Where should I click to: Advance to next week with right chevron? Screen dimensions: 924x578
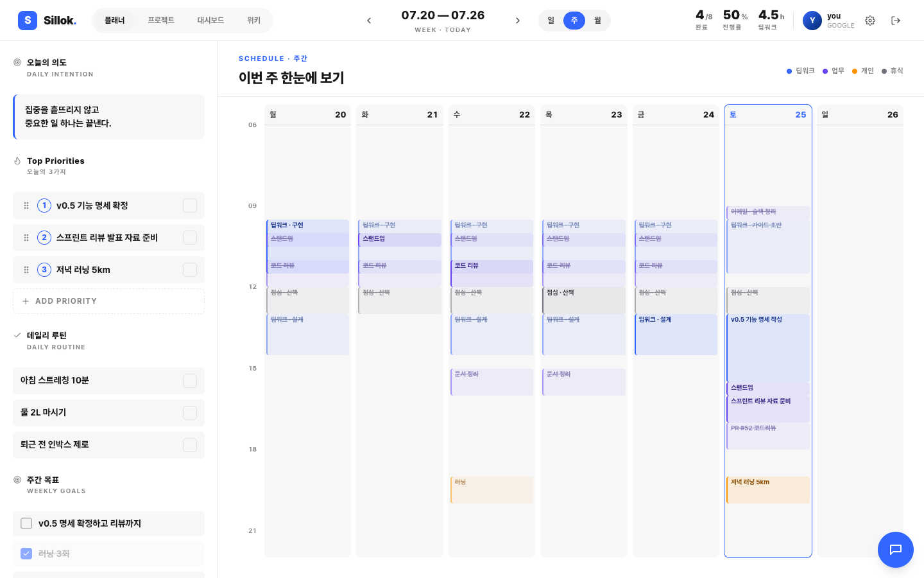[x=518, y=21]
